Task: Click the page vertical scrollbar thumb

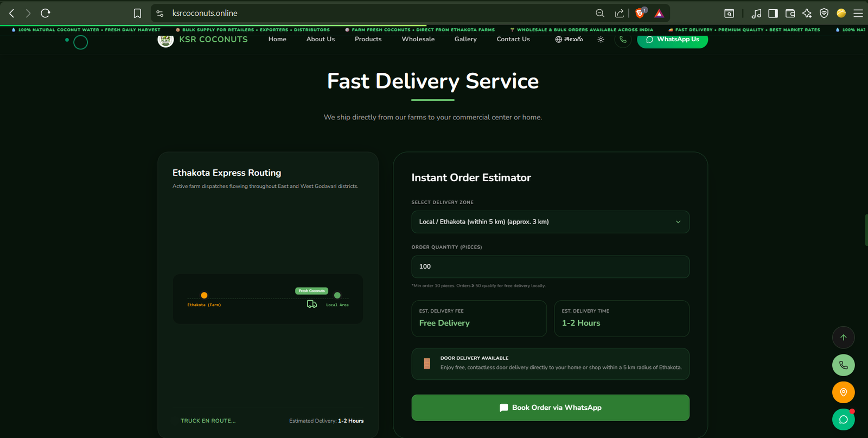Action: click(866, 230)
